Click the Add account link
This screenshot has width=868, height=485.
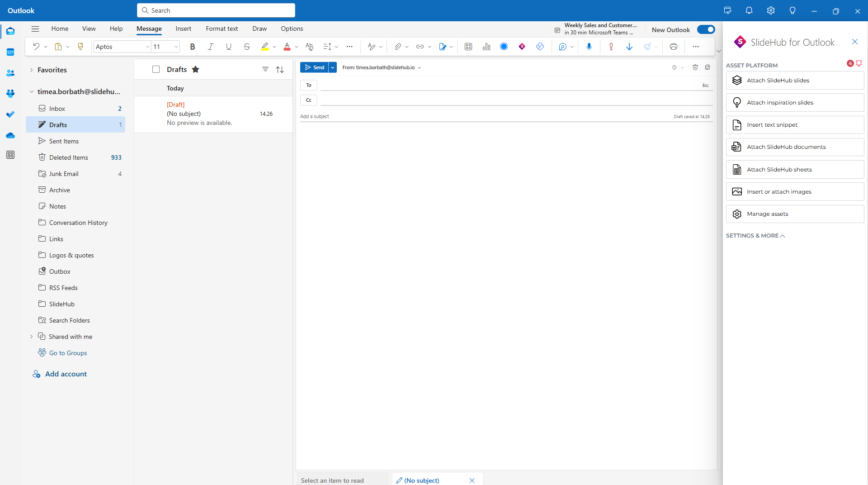(66, 374)
